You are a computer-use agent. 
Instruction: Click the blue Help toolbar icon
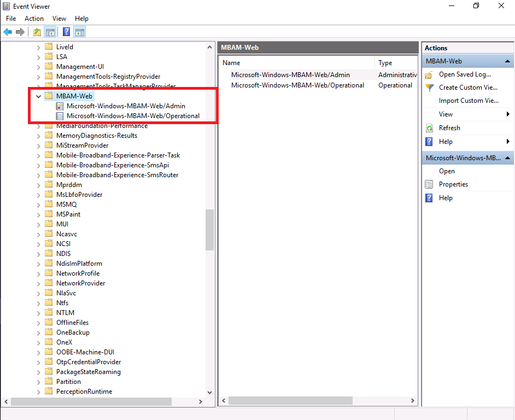pyautogui.click(x=66, y=32)
